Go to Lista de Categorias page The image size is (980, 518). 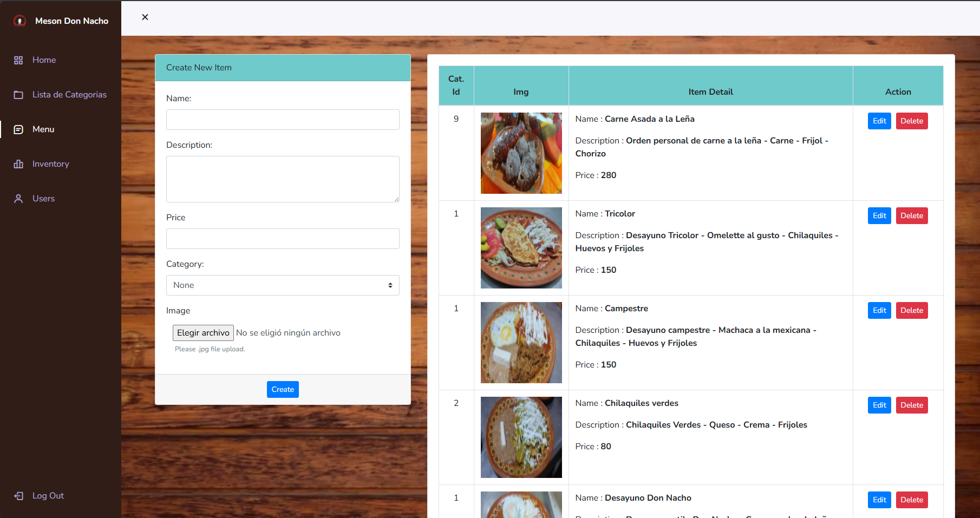click(69, 95)
